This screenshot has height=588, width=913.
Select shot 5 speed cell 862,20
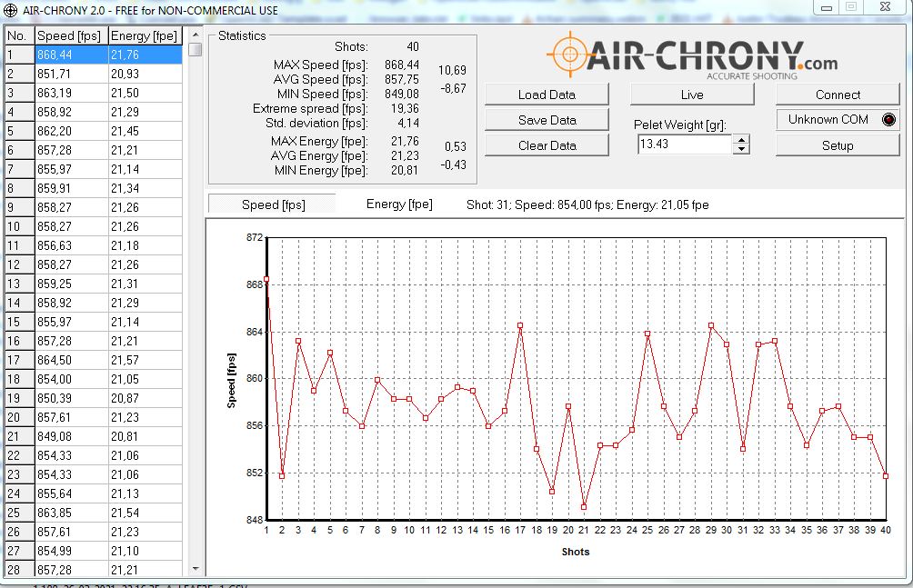click(x=72, y=131)
